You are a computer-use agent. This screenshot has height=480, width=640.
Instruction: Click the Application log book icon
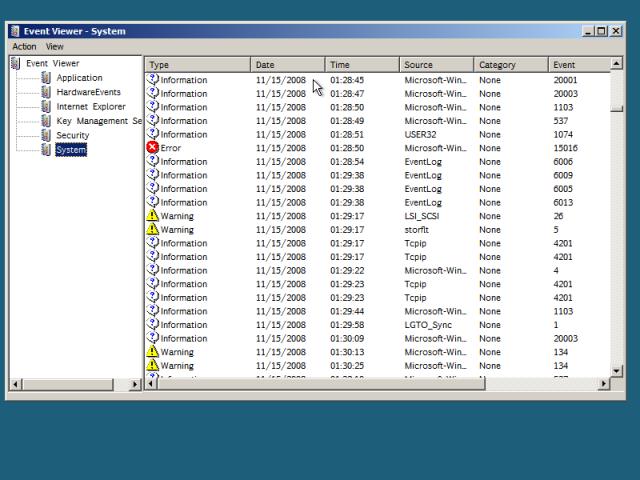[x=46, y=78]
